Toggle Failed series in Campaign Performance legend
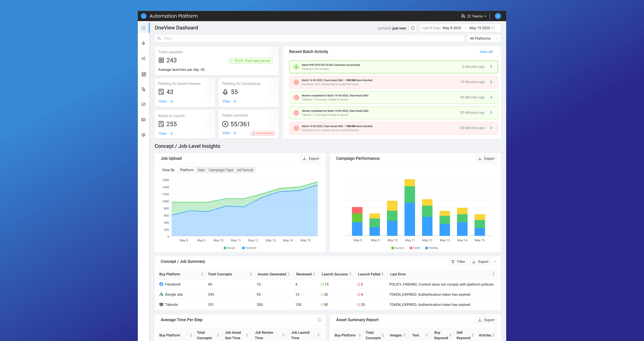The width and height of the screenshot is (644, 341). pos(415,248)
